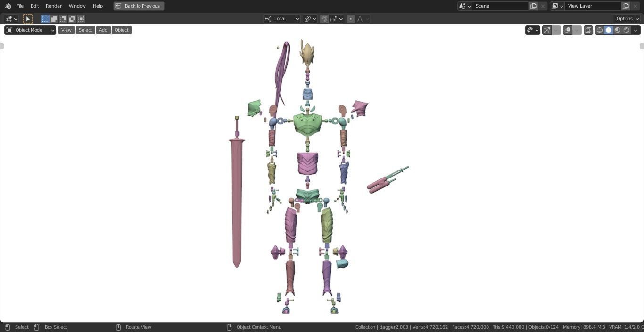
Task: Create a new scene copy icon
Action: [534, 6]
